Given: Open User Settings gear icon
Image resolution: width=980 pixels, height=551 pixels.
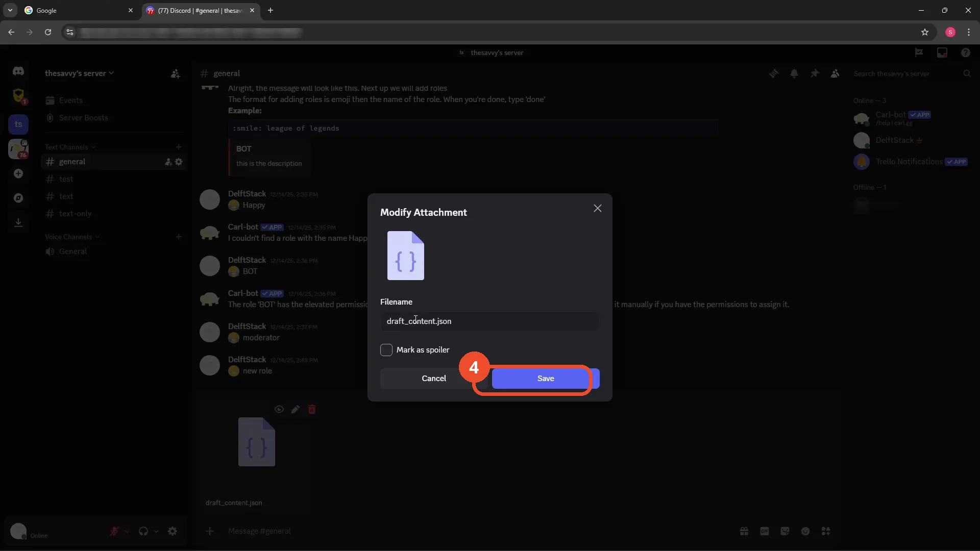Looking at the screenshot, I should [173, 531].
